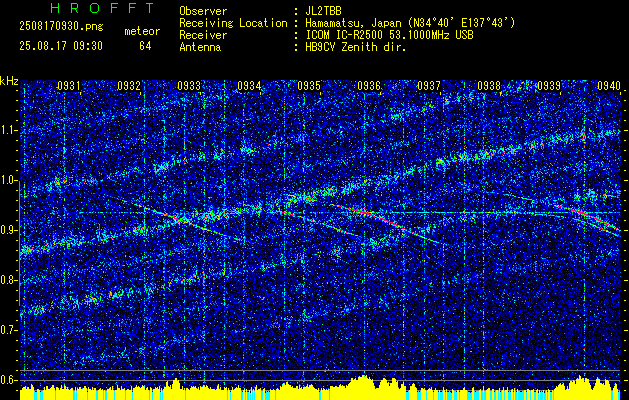This screenshot has width=629, height=400.
Task: Click the Receiver label
Action: pyautogui.click(x=203, y=35)
